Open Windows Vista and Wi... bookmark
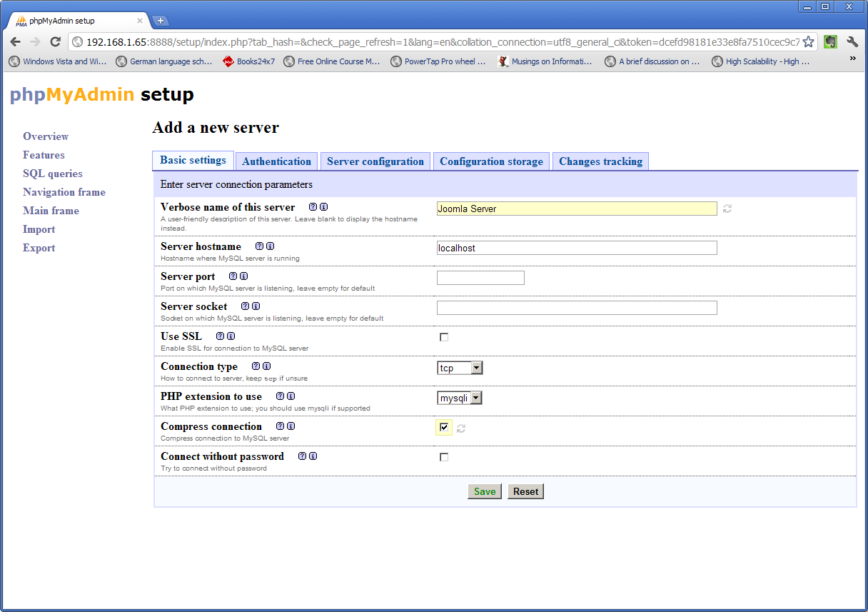Screen dimensions: 868x612 (x=58, y=61)
